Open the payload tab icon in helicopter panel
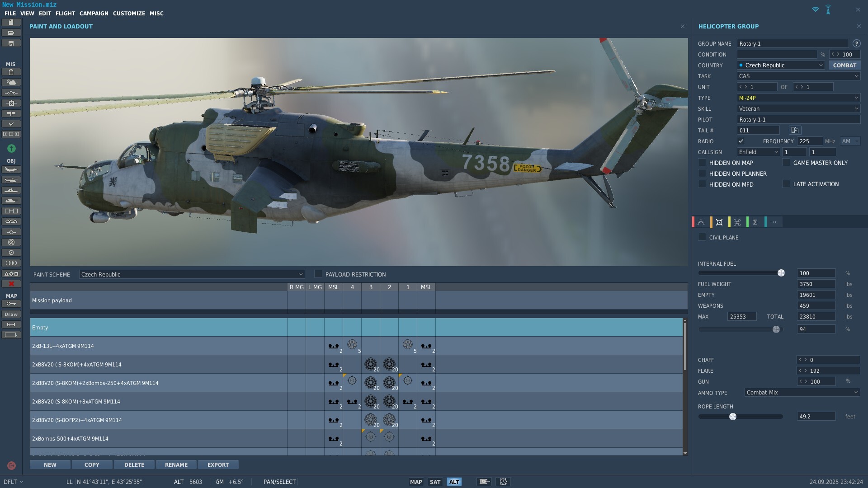Screen dimensions: 868x488 click(x=719, y=222)
